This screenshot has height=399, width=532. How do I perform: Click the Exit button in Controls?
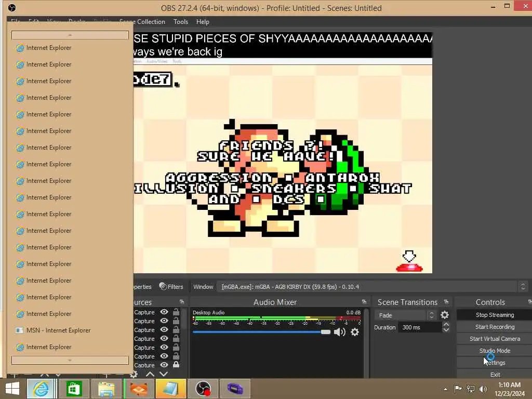pyautogui.click(x=495, y=374)
